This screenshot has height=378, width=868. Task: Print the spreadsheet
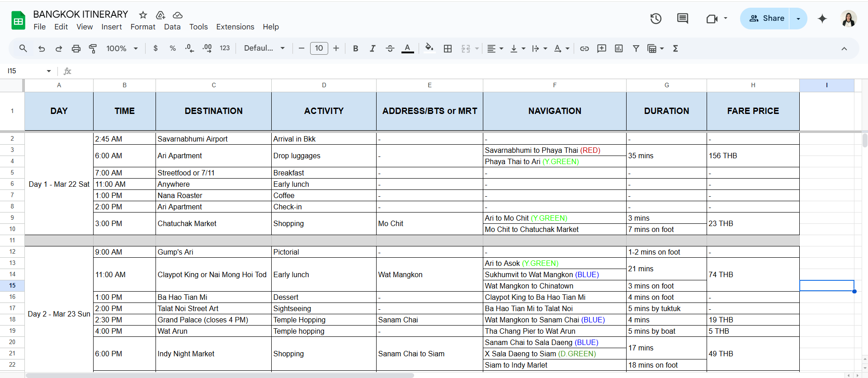76,48
